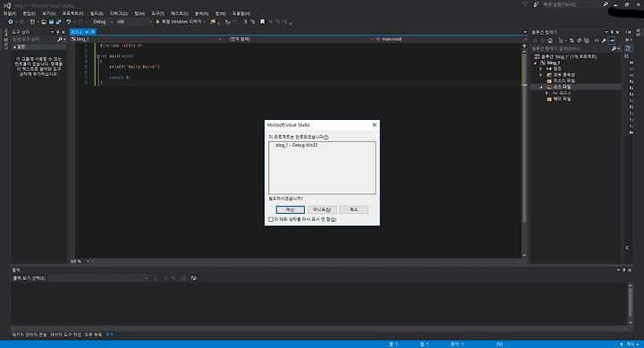The width and height of the screenshot is (644, 348).
Task: Open the 프로젝트(P) menu
Action: click(x=72, y=13)
